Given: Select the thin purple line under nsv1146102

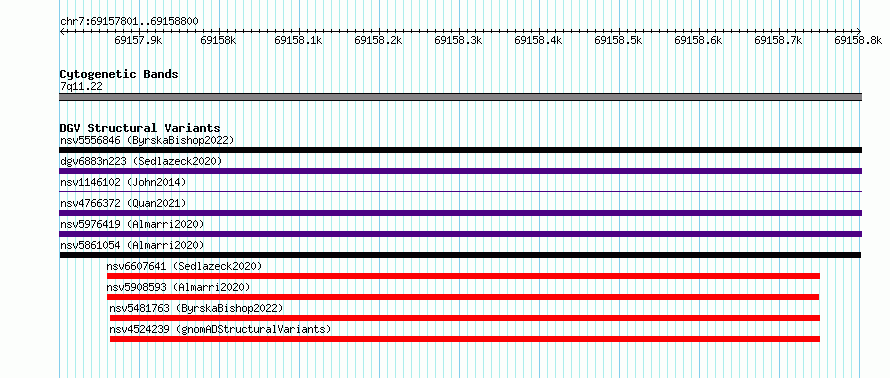Looking at the screenshot, I should pyautogui.click(x=461, y=192).
